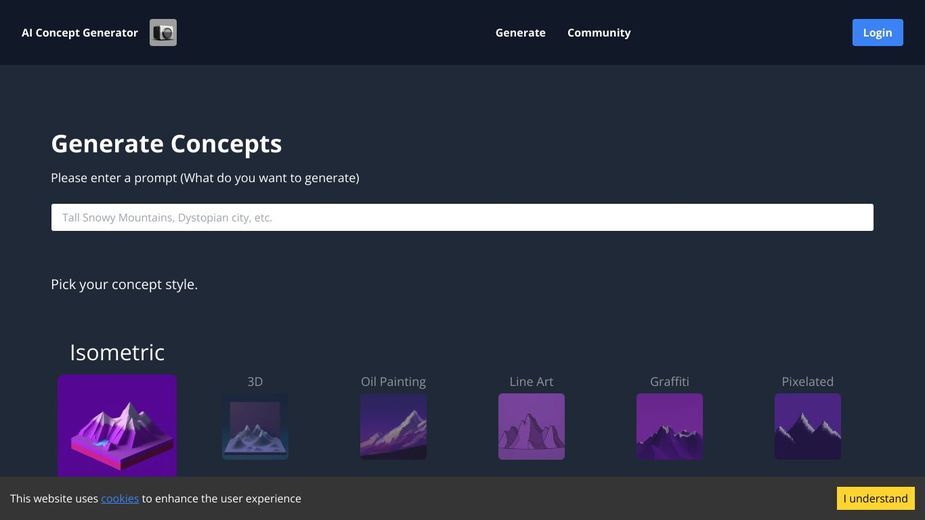Click the 'Pick your concept style.' text
The image size is (925, 520).
pos(124,284)
